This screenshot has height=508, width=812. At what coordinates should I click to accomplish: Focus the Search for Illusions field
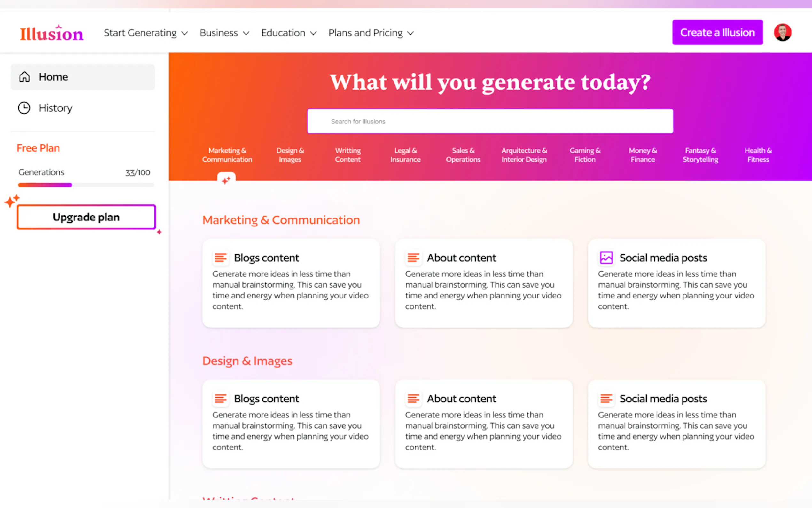(x=490, y=121)
